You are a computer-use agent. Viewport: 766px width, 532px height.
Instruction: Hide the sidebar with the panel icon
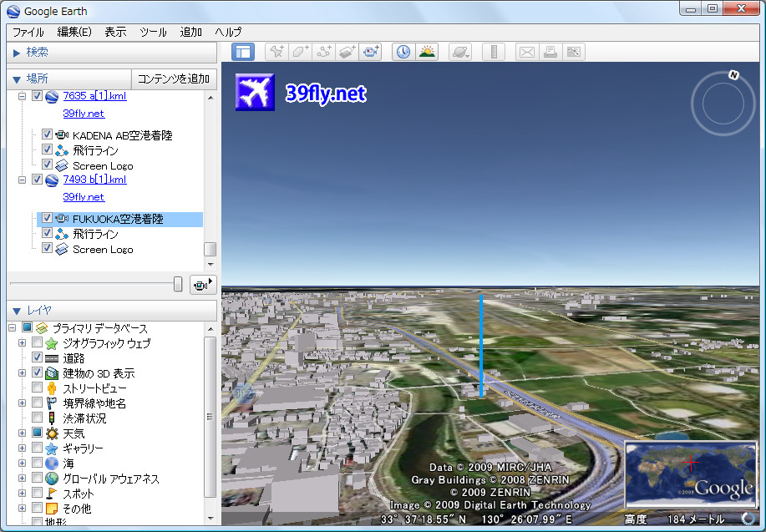(x=242, y=51)
